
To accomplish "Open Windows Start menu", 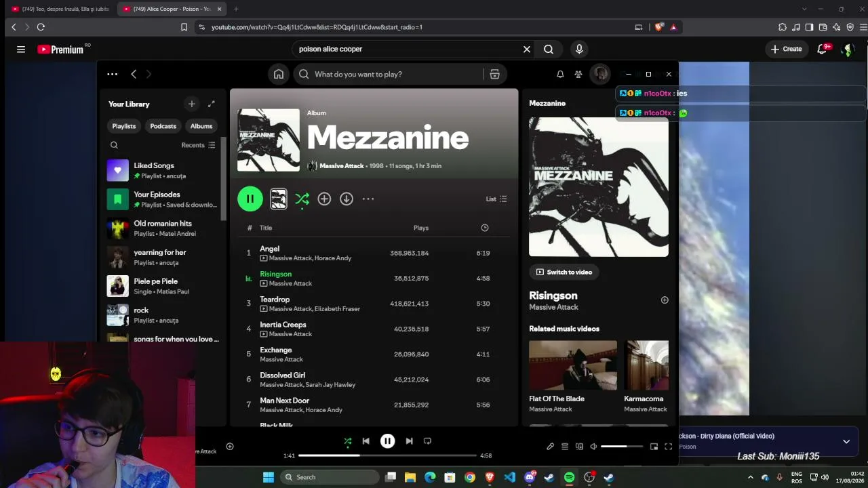I will pyautogui.click(x=269, y=477).
